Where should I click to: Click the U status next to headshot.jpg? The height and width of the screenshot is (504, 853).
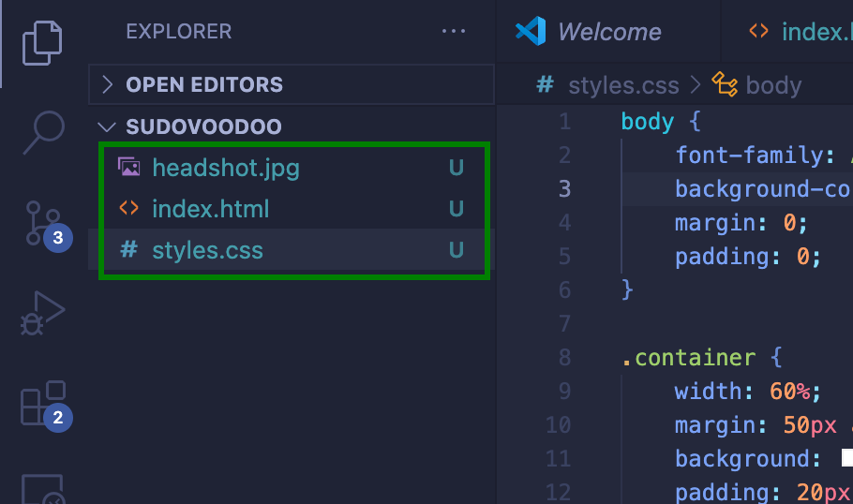pos(456,168)
